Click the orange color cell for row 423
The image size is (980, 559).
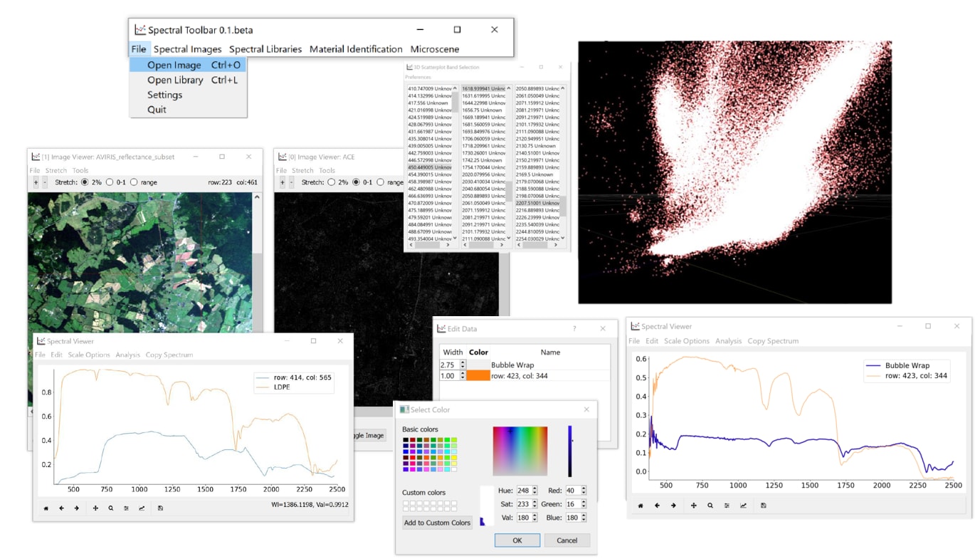(478, 375)
